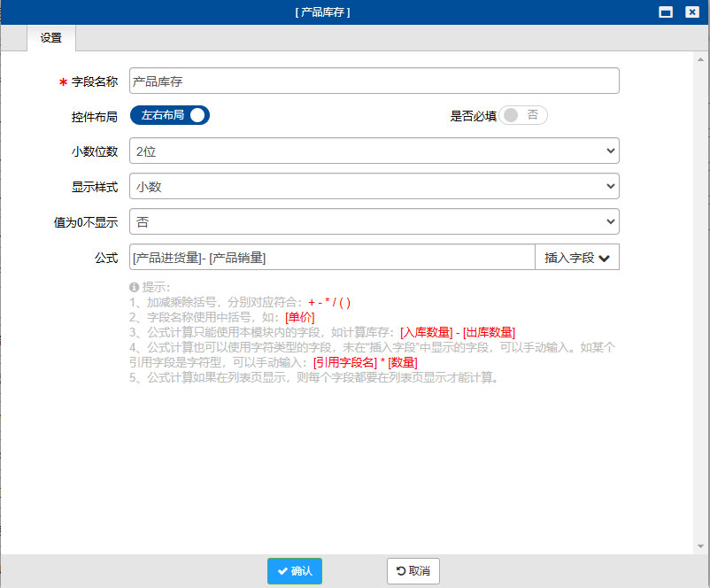Click the chevron arrow of the 显示样式 selector
Image resolution: width=710 pixels, height=588 pixels.
click(x=609, y=186)
